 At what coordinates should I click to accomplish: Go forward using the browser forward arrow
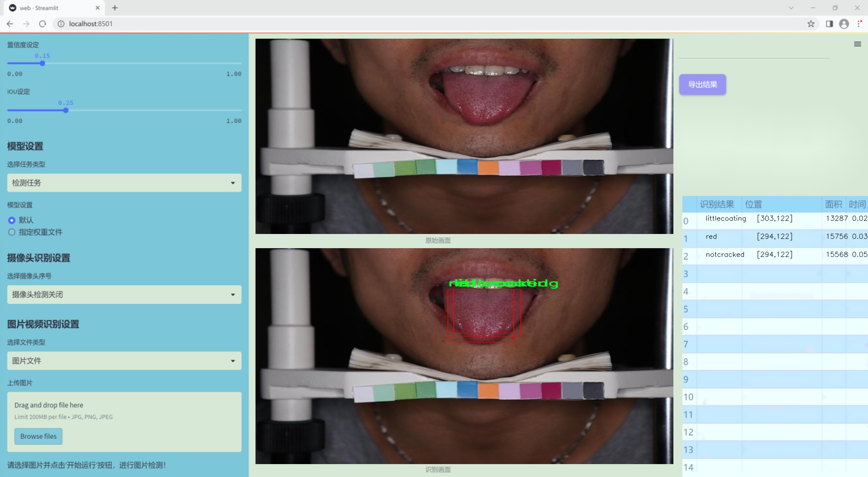coord(26,24)
